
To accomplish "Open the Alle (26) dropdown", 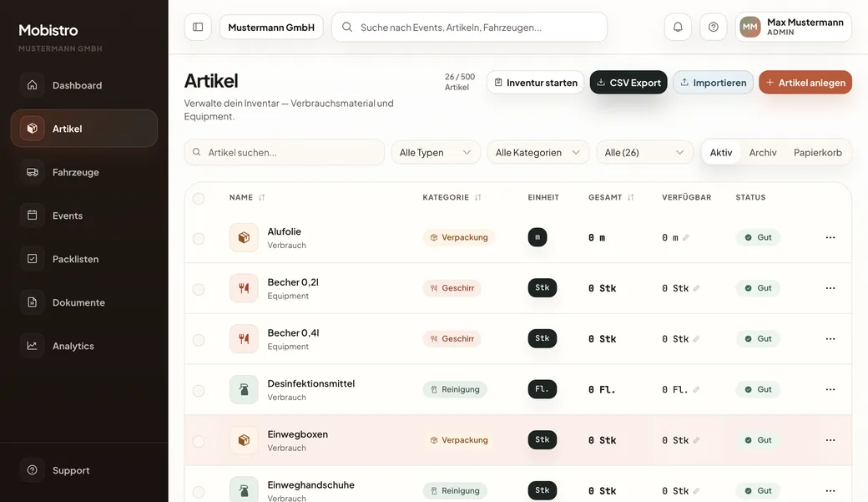I will [x=644, y=152].
